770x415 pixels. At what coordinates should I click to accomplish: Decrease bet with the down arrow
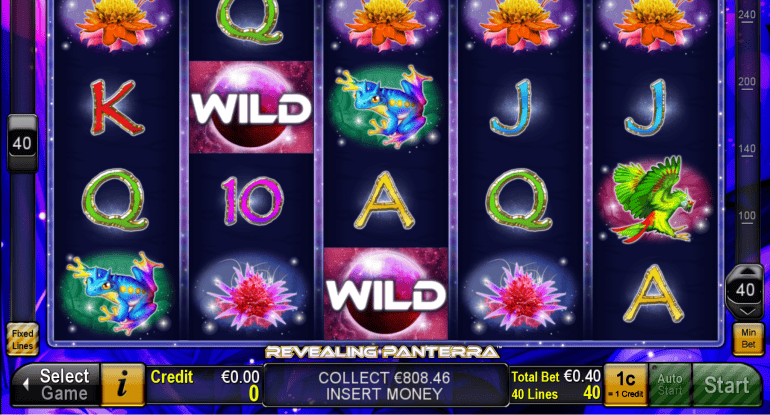tap(746, 312)
